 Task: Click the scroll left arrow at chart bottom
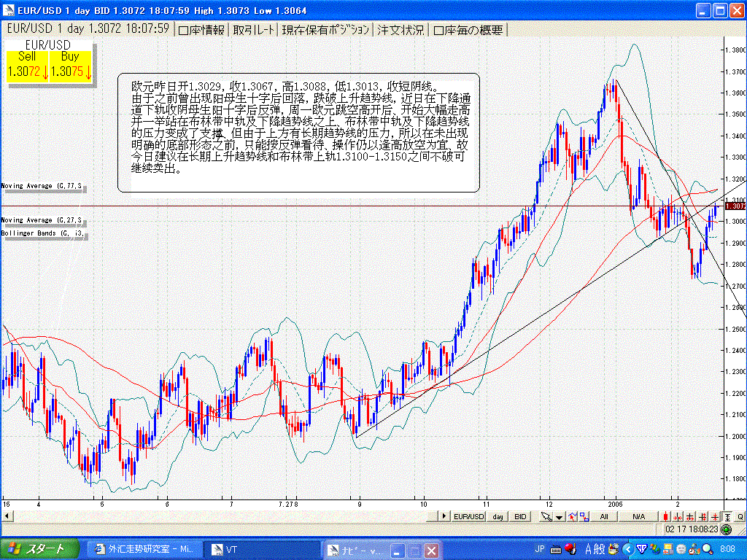point(6,516)
